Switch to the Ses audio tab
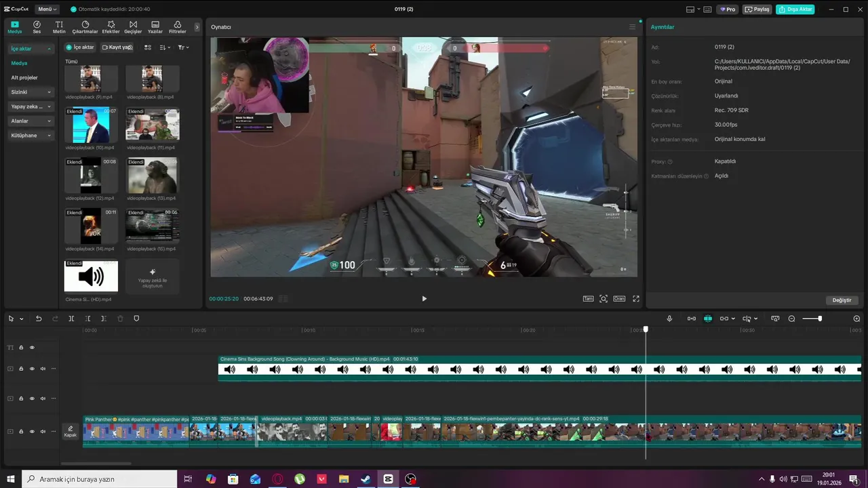Viewport: 868px width, 488px height. point(37,27)
